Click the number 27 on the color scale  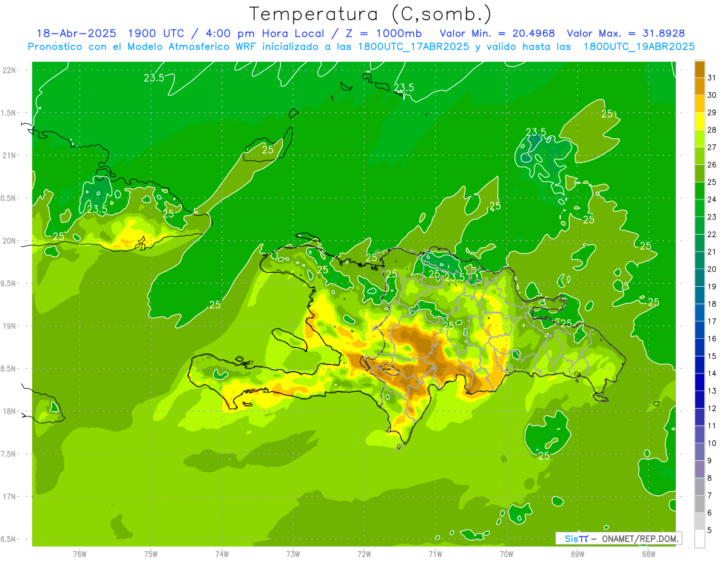pos(712,148)
